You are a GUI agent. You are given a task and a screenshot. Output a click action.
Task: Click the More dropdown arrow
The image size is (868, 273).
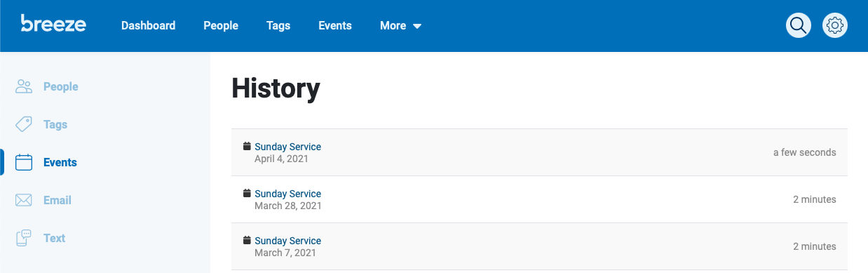[417, 27]
